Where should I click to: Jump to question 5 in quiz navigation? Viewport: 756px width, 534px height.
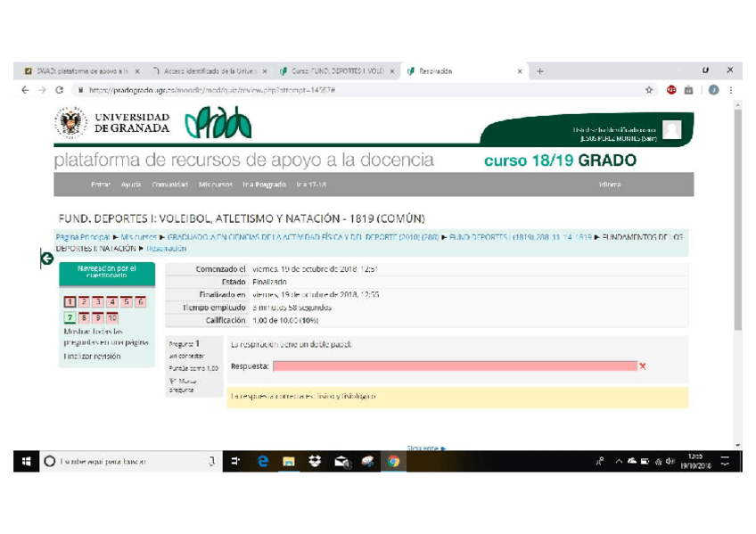127,302
